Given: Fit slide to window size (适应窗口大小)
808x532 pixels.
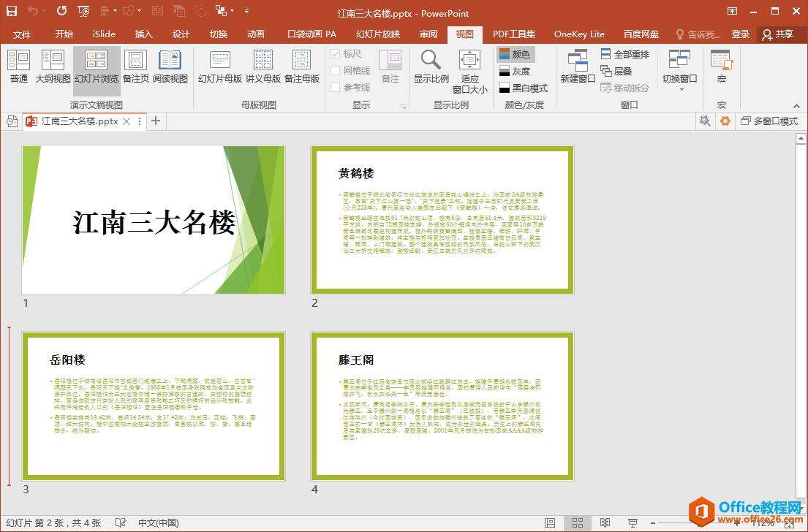Looking at the screenshot, I should tap(469, 69).
